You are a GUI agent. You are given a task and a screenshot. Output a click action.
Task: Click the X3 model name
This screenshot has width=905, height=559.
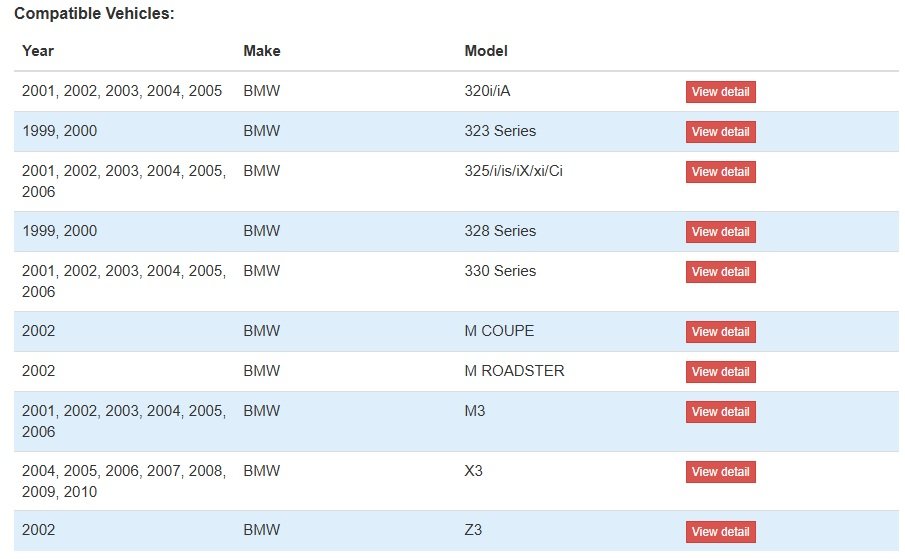pos(473,471)
